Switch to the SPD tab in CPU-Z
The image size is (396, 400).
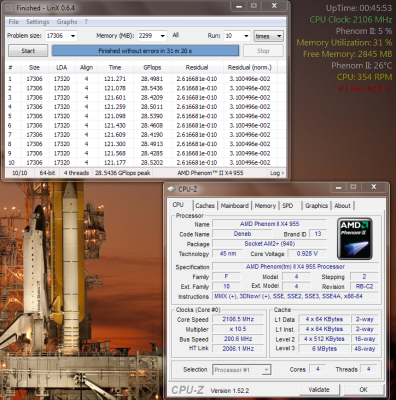click(288, 206)
